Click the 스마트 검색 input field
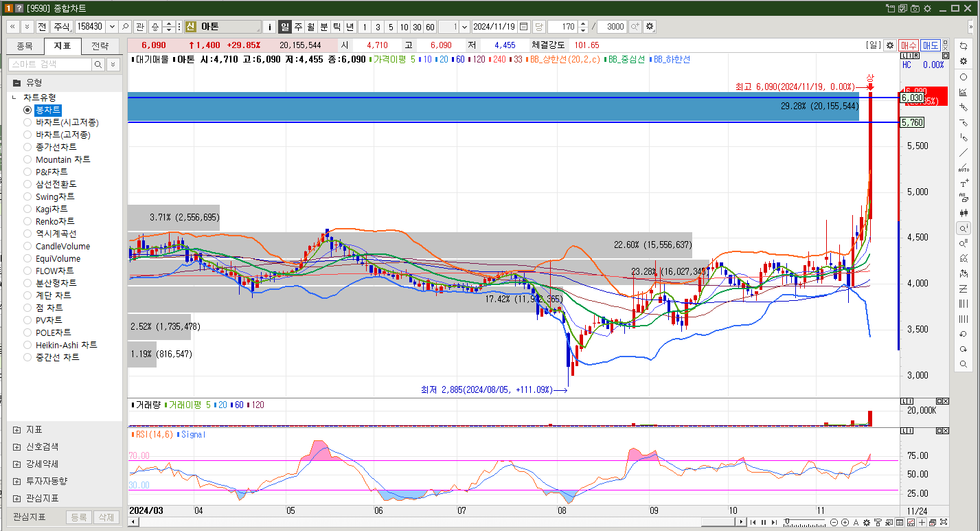 coord(49,65)
